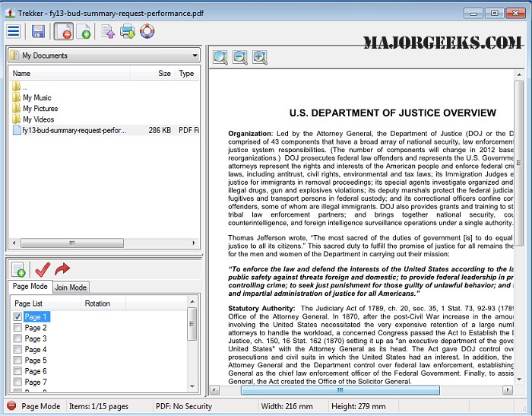Click preview scroll up arrow
Screen dimensions: 532x416
tap(519, 75)
